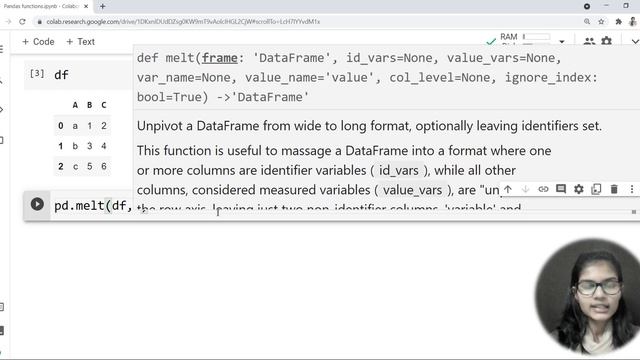Open a new browser tab
Image resolution: width=640 pixels, height=360 pixels.
102,7
